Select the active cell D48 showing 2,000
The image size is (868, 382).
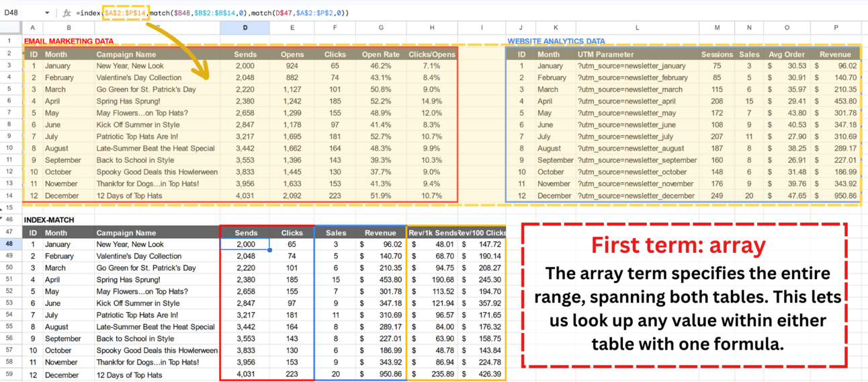[x=245, y=244]
